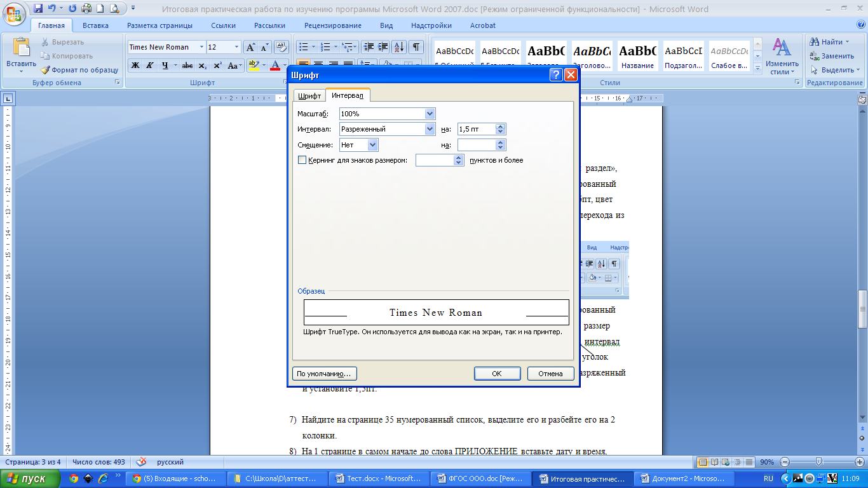The height and width of the screenshot is (488, 868).
Task: Click Заменить in the editing group
Action: pyautogui.click(x=832, y=56)
